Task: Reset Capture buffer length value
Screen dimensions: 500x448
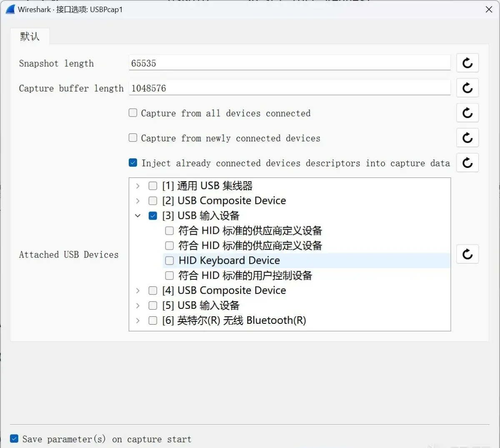Action: coord(467,88)
